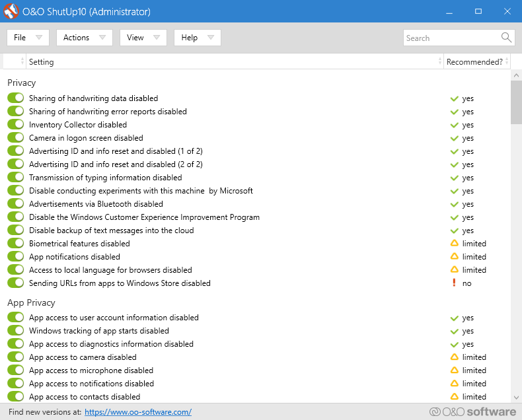Click 'App access to microphone disabled' text
Image resolution: width=522 pixels, height=420 pixels.
coord(91,370)
